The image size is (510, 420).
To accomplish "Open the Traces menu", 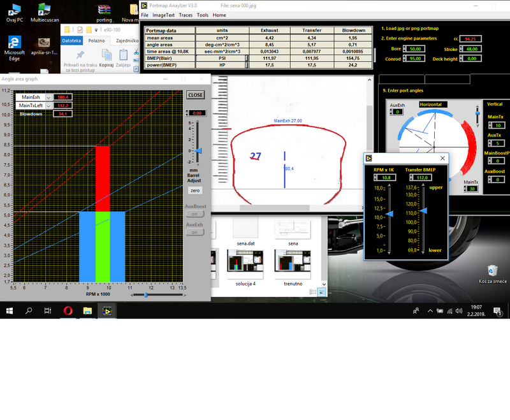I will point(186,15).
